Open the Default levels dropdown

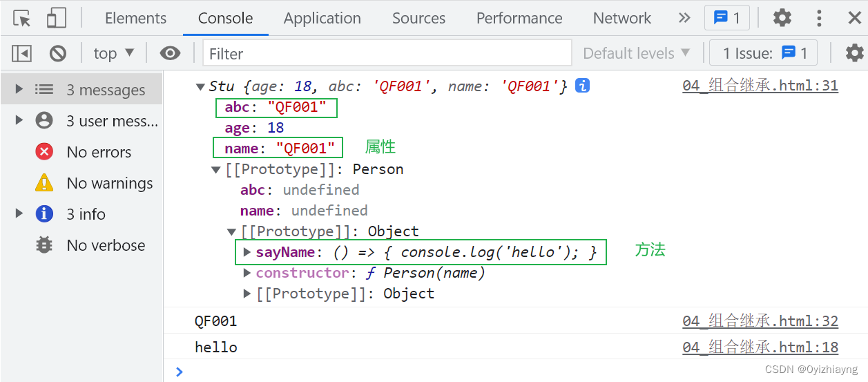[636, 53]
